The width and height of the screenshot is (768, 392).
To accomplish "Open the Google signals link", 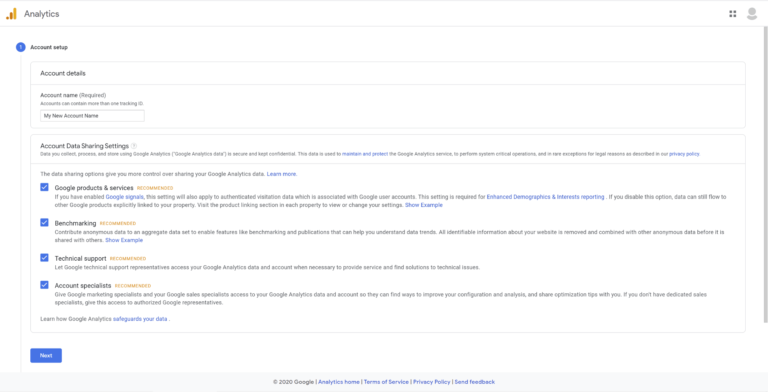I will click(124, 197).
